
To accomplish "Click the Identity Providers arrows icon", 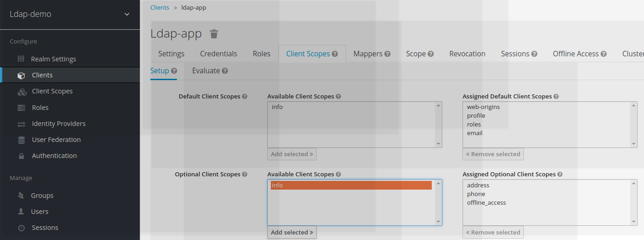I will tap(21, 124).
